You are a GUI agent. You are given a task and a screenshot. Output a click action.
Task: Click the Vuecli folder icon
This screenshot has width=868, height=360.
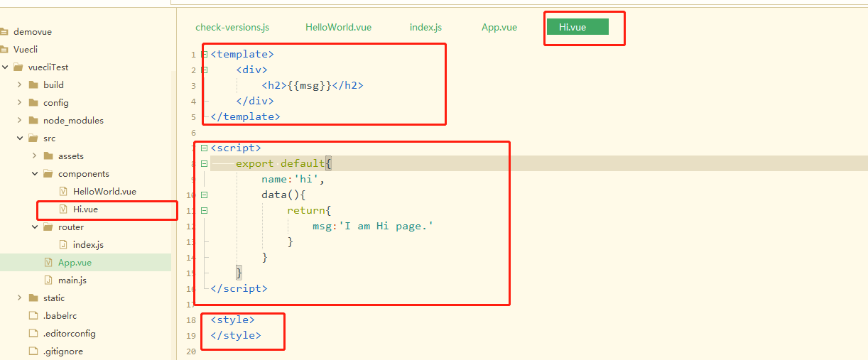pos(4,49)
